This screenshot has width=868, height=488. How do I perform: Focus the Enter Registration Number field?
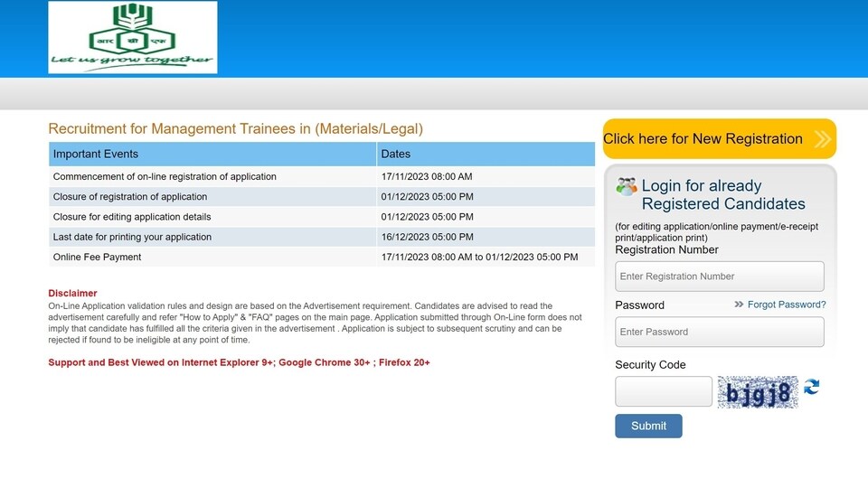coord(719,277)
